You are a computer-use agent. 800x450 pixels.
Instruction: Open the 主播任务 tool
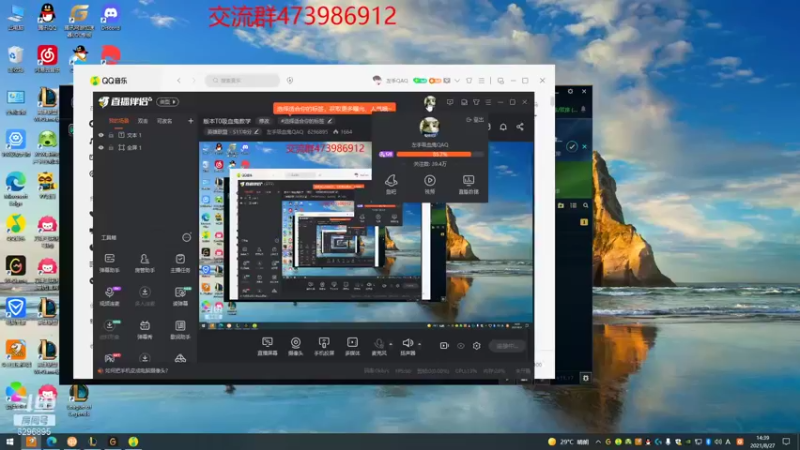point(180,263)
